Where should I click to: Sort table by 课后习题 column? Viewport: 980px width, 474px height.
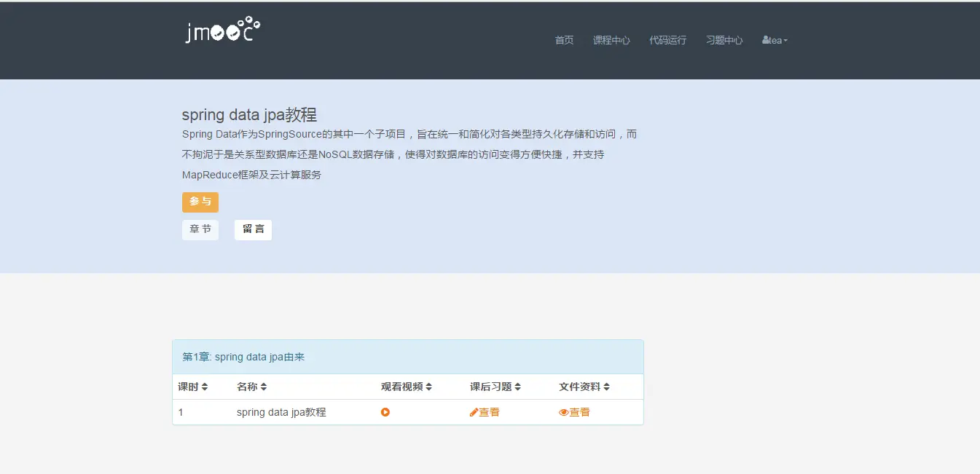click(495, 387)
